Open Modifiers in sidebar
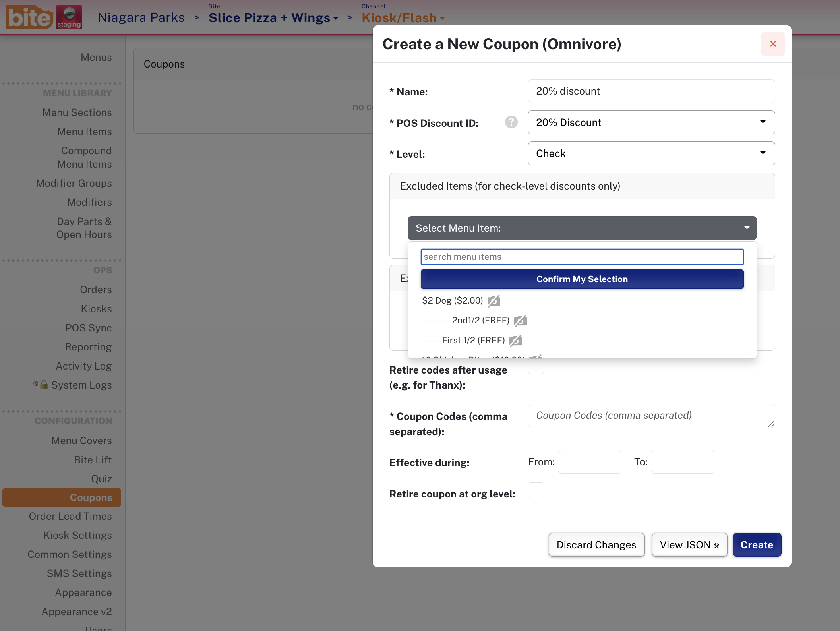Image resolution: width=840 pixels, height=631 pixels. 89,202
